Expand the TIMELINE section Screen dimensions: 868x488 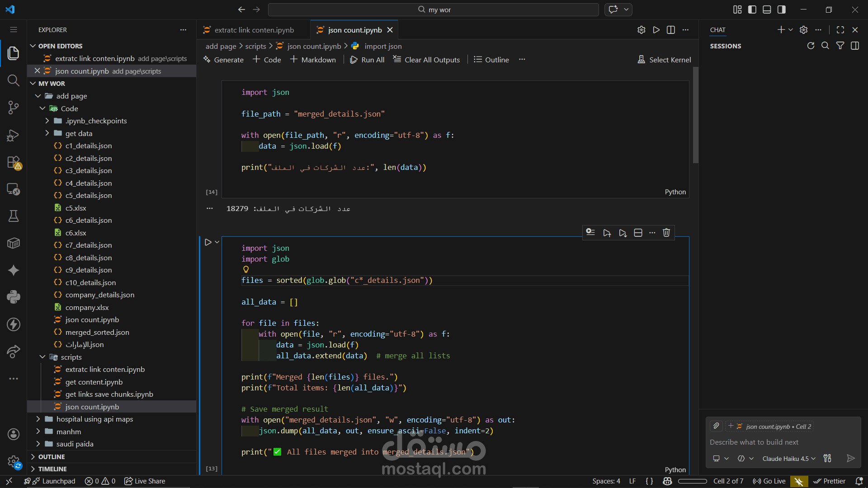coord(52,469)
